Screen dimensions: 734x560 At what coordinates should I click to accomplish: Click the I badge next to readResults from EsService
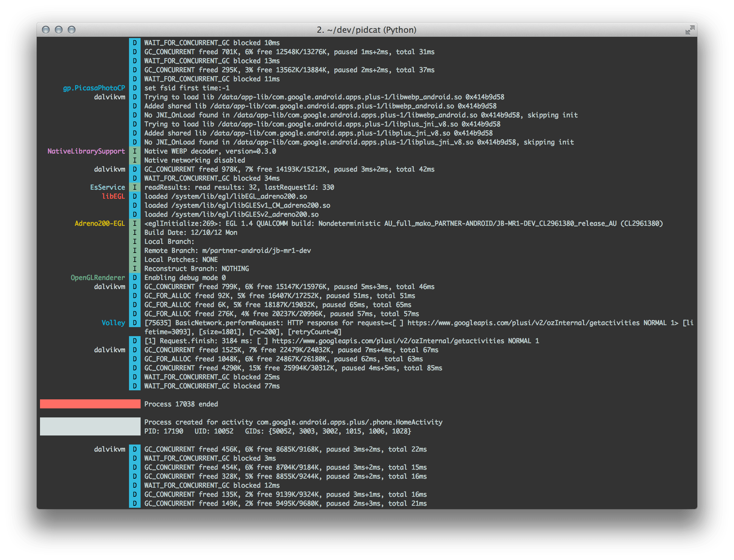(134, 187)
